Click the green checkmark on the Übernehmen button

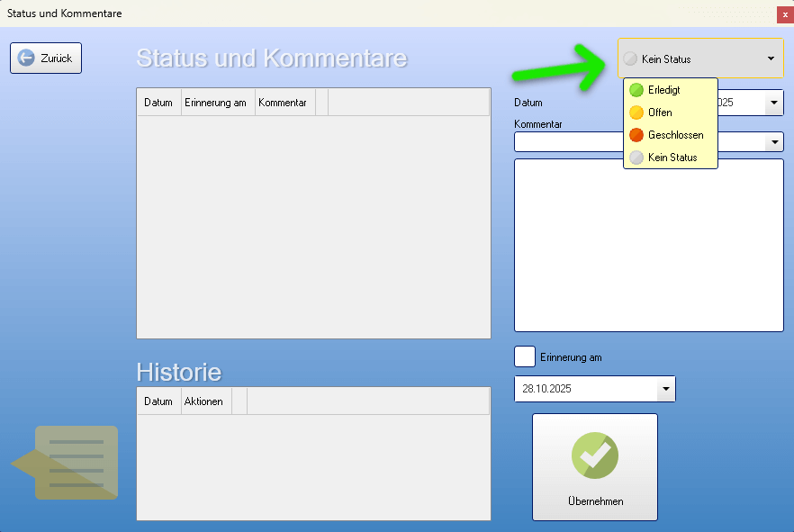point(594,455)
